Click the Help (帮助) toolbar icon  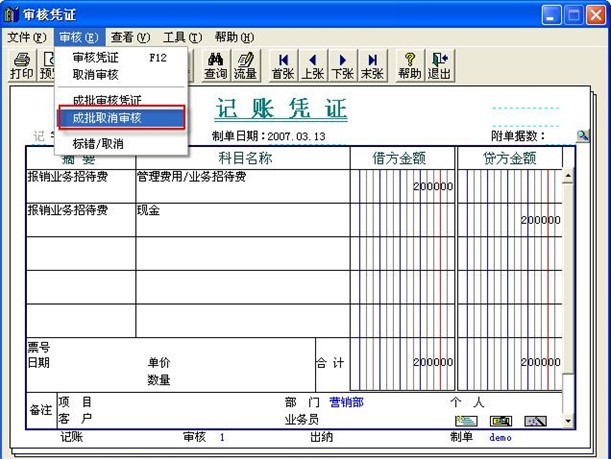tap(410, 65)
